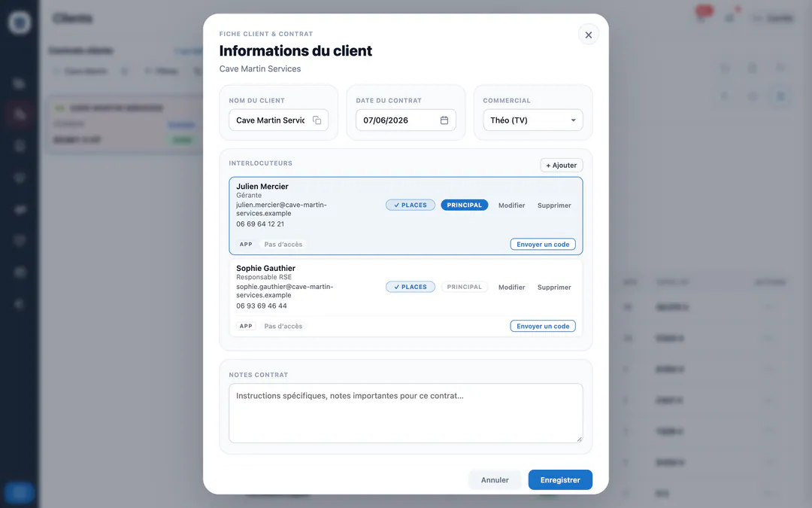Select Sophie Gauthier's email address text

tap(285, 291)
